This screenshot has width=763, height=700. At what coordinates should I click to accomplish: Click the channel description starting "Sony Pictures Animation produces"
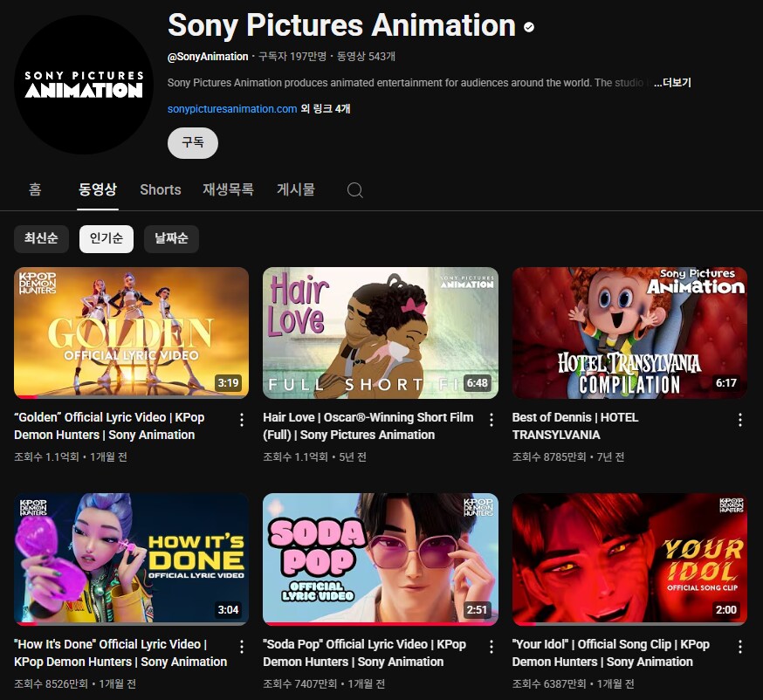[x=408, y=83]
